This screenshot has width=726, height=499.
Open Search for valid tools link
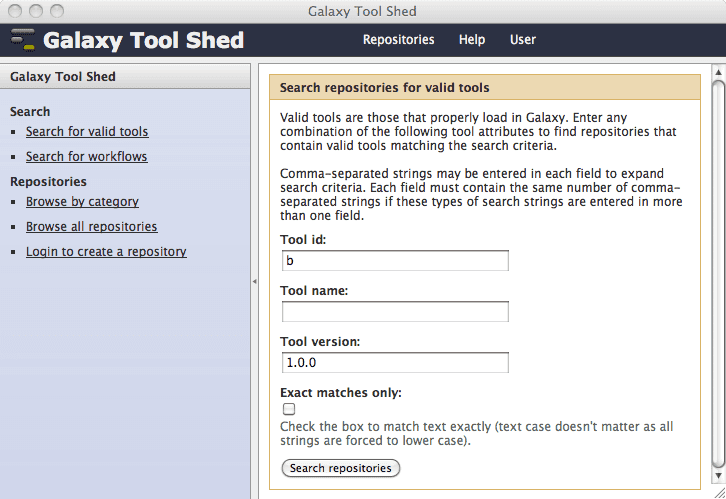[x=87, y=132]
